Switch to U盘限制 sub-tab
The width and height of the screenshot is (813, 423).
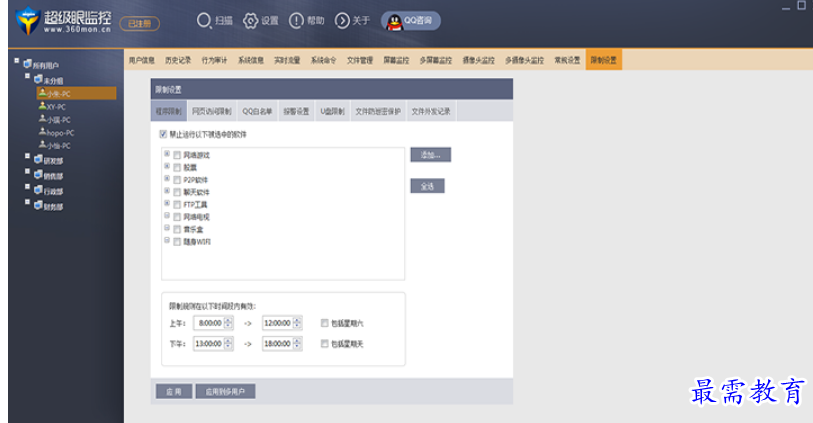tap(332, 111)
